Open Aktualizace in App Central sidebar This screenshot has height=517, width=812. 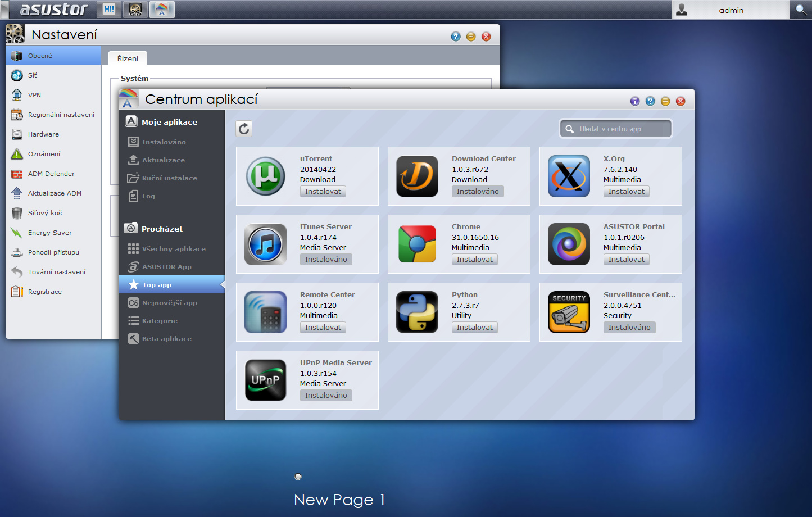[172, 160]
